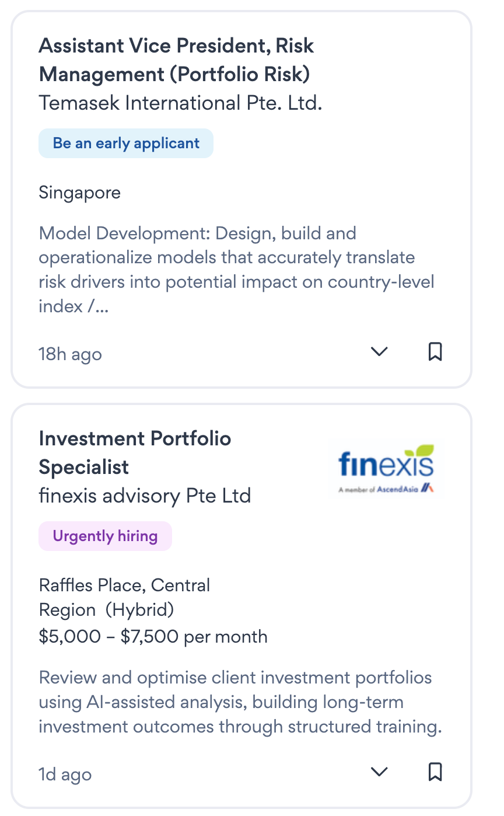Viewport: 504px width, 816px height.
Task: Click the "1d ago" posting time
Action: tap(65, 775)
